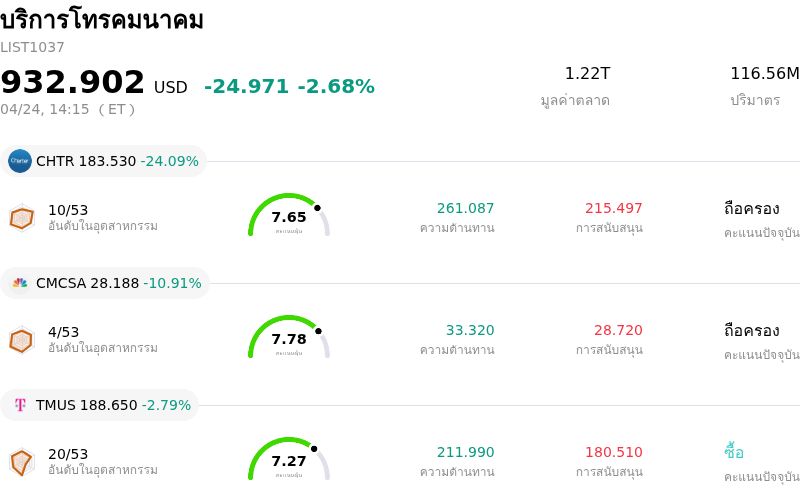This screenshot has height=499, width=800.
Task: Click the 932.902 index price
Action: pos(73,82)
